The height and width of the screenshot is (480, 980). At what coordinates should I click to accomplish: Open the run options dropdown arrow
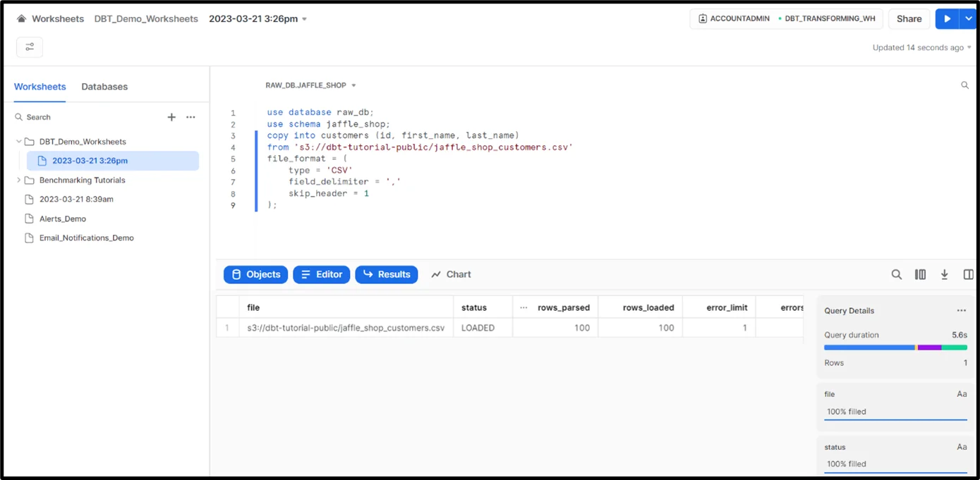(x=969, y=19)
